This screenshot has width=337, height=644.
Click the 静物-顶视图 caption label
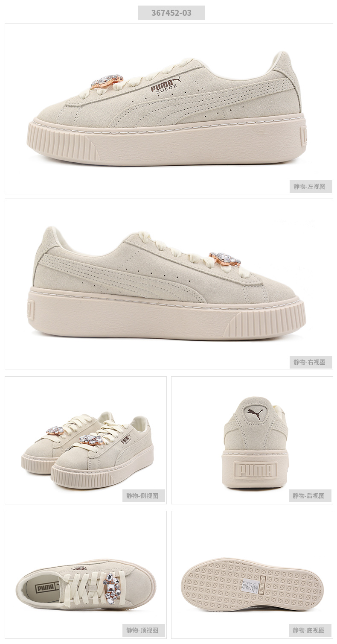tap(144, 630)
